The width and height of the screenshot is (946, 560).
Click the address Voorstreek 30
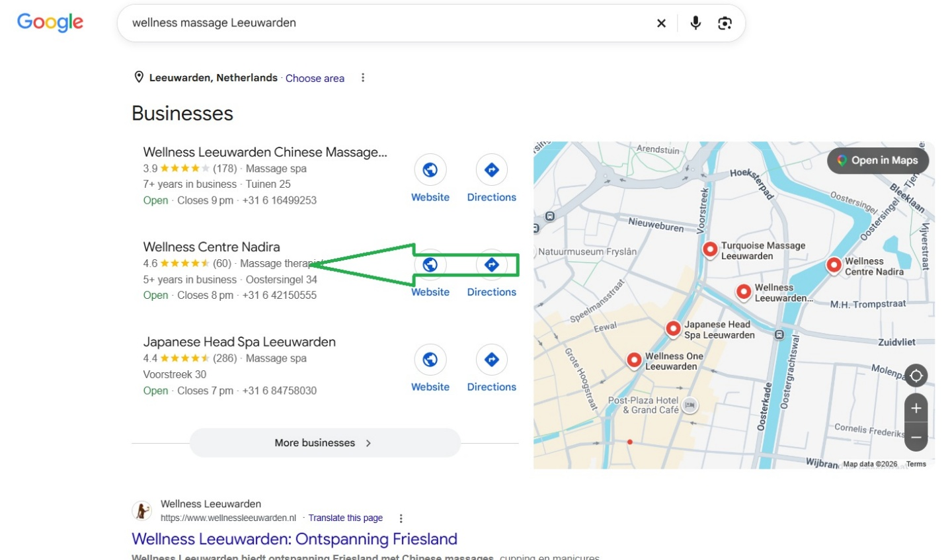pyautogui.click(x=175, y=374)
